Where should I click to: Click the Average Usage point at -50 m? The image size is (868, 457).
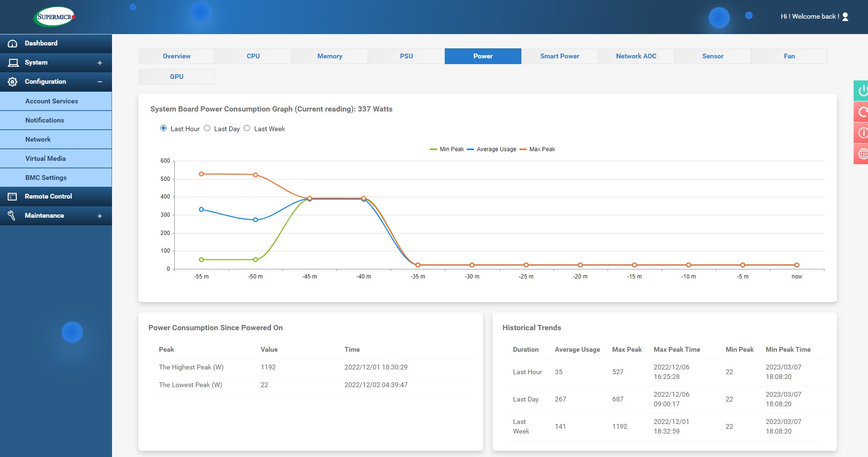(256, 220)
